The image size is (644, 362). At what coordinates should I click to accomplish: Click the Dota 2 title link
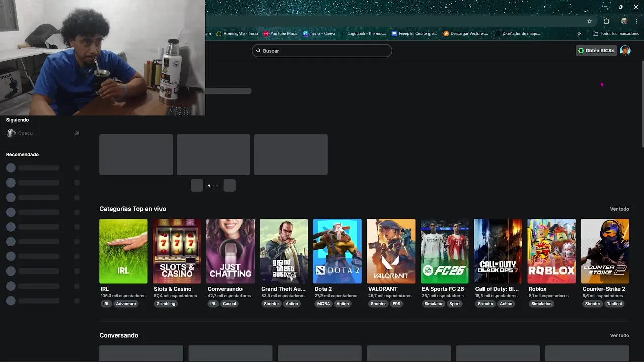coord(323,289)
